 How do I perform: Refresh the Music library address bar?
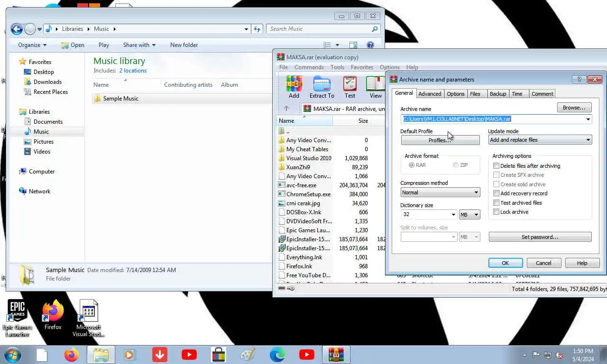point(257,29)
